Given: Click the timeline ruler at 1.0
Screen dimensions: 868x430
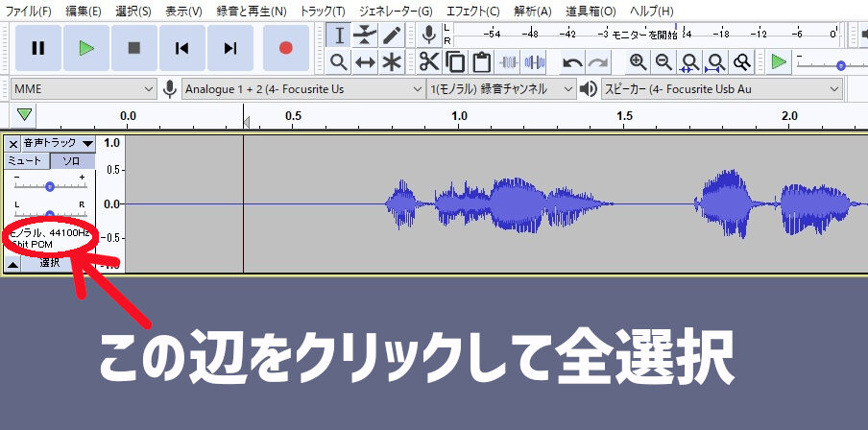Looking at the screenshot, I should tap(459, 116).
